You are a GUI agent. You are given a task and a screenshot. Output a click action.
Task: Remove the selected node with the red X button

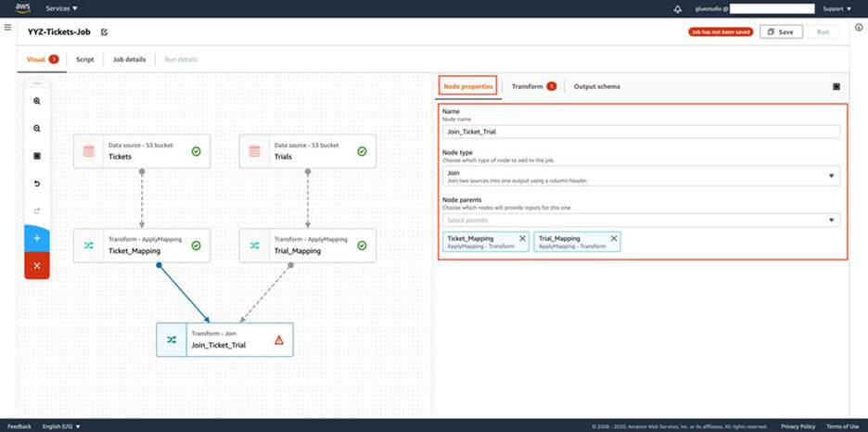coord(37,265)
